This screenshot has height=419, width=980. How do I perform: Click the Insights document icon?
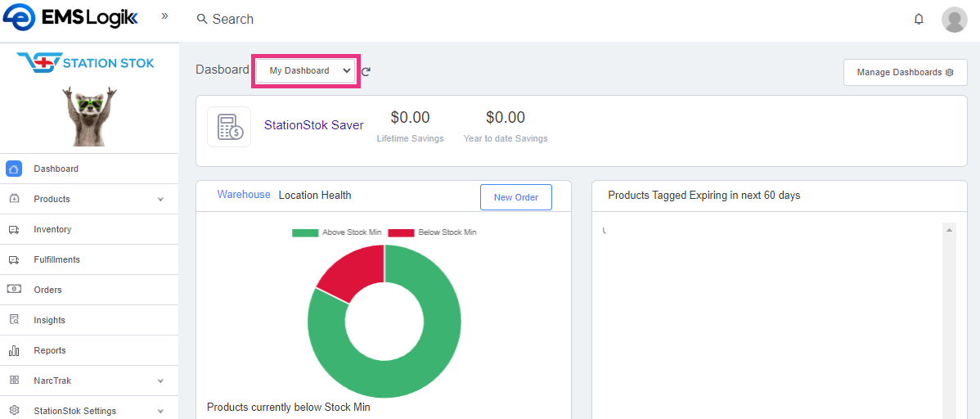tap(15, 320)
